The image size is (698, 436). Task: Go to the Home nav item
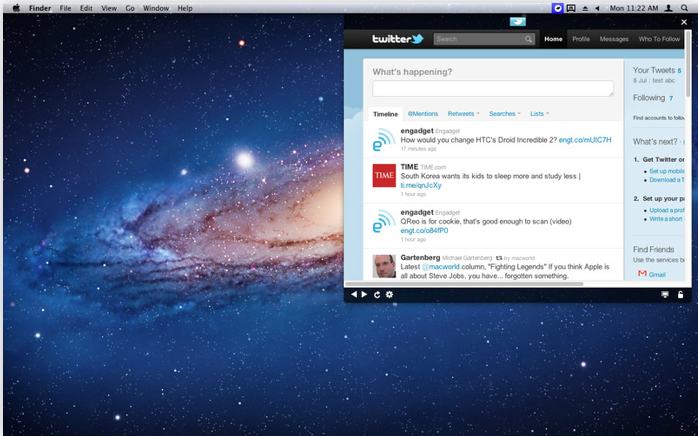pos(553,39)
